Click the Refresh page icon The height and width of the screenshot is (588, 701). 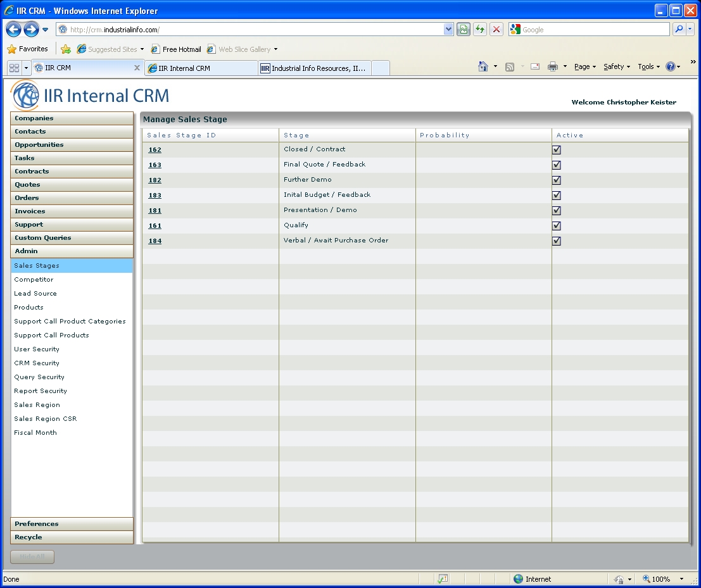[480, 29]
